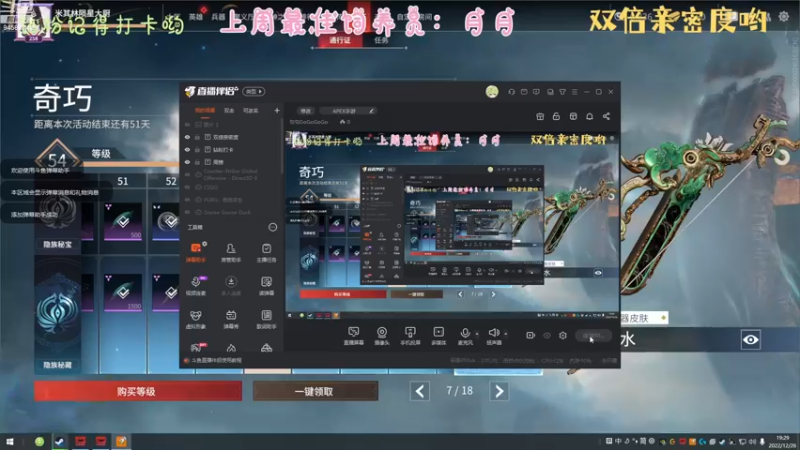Add a 直播屏幕 screen capture source
This screenshot has height=450, width=800.
point(354,336)
